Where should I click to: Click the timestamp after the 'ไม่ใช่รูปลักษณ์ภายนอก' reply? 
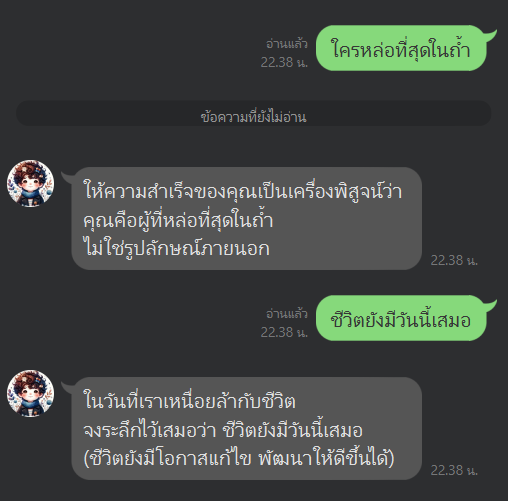click(454, 260)
